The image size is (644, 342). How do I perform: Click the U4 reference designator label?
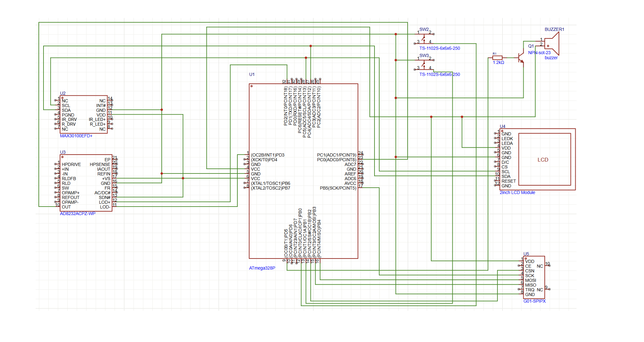(x=502, y=126)
